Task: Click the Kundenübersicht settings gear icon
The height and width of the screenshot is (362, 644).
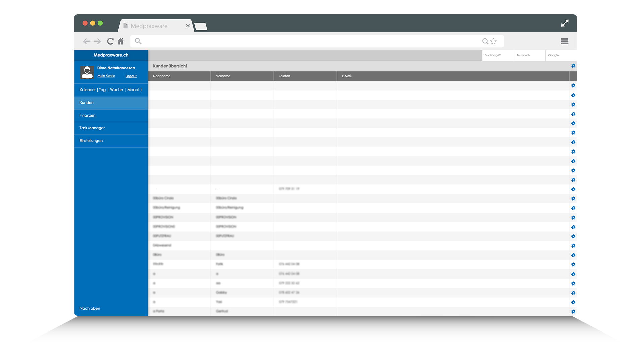Action: [x=573, y=66]
